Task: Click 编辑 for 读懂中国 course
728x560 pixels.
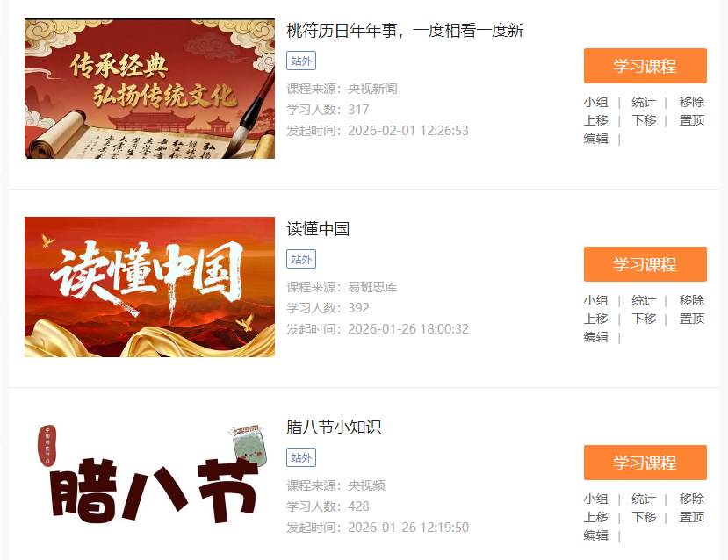Action: (595, 337)
